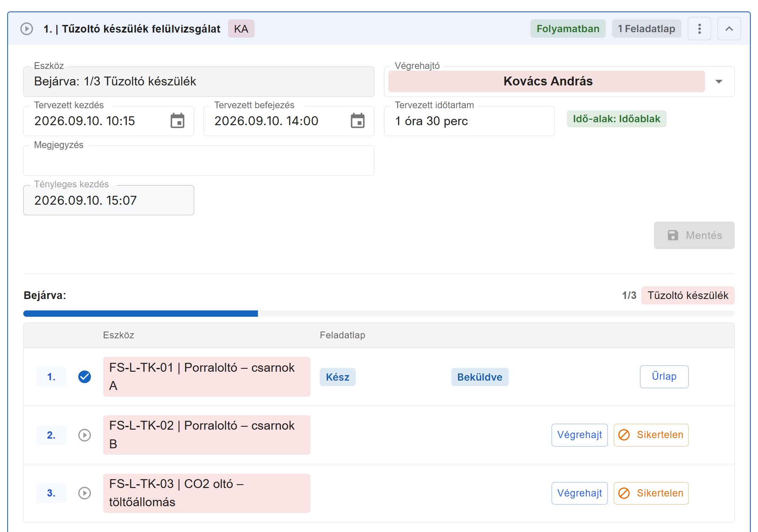Viewport: 758px width, 532px height.
Task: Click the Eszköz field Bejárva value
Action: (198, 81)
